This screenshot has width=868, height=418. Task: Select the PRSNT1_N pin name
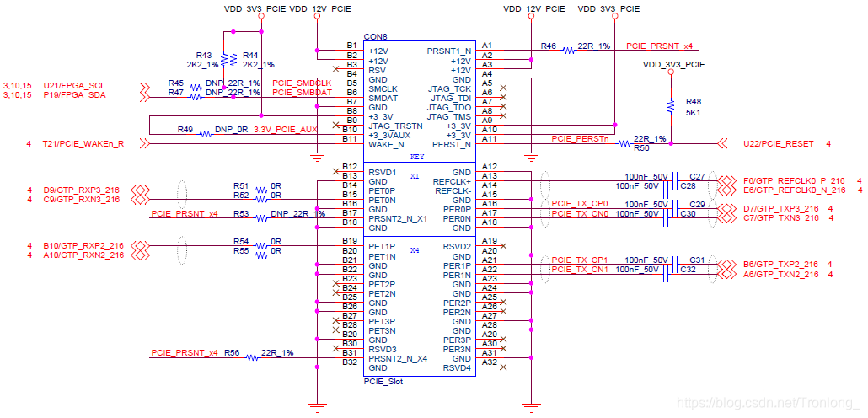coord(449,51)
